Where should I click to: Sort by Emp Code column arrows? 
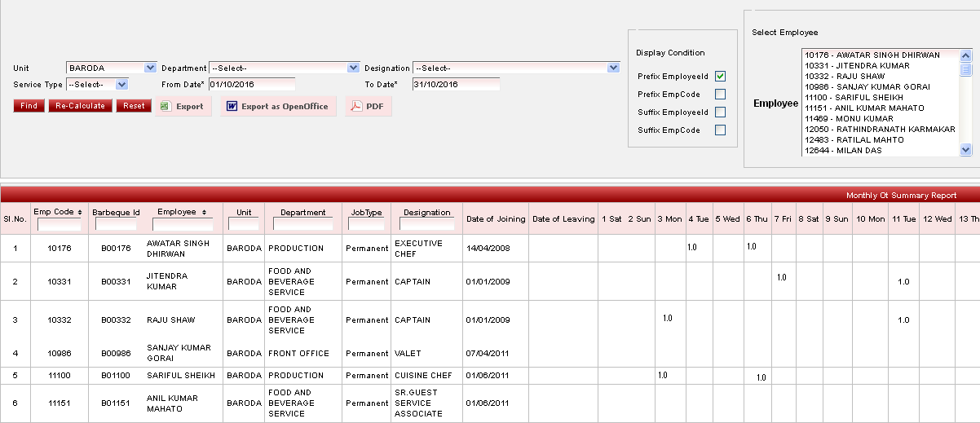click(x=79, y=212)
